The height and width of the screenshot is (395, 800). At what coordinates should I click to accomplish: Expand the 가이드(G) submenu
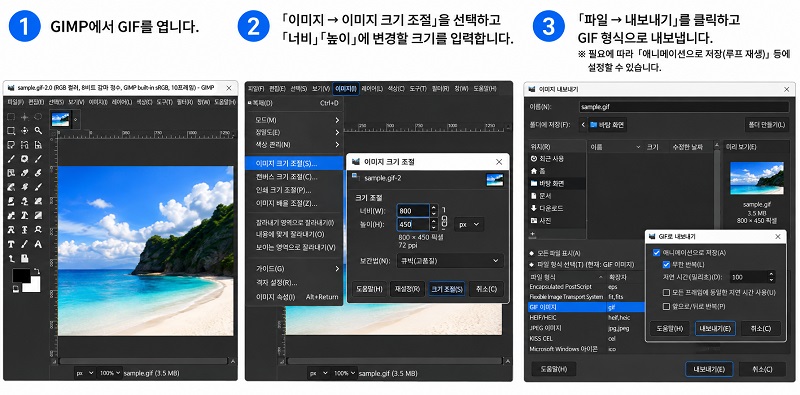[x=294, y=268]
